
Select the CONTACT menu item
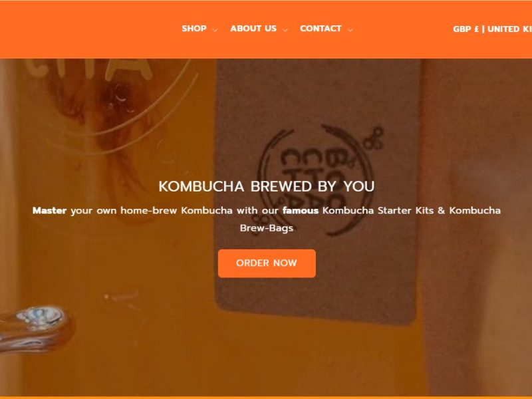(x=321, y=29)
